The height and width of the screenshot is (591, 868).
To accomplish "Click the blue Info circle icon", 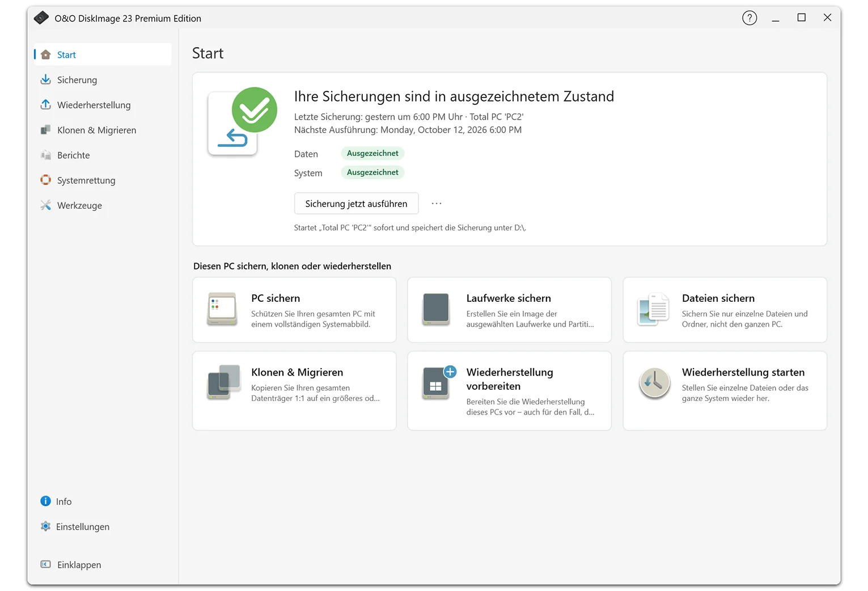I will pos(46,501).
